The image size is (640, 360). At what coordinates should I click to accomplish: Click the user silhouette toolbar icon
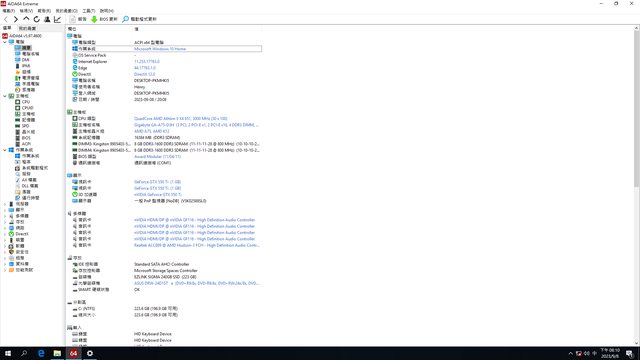click(47, 19)
